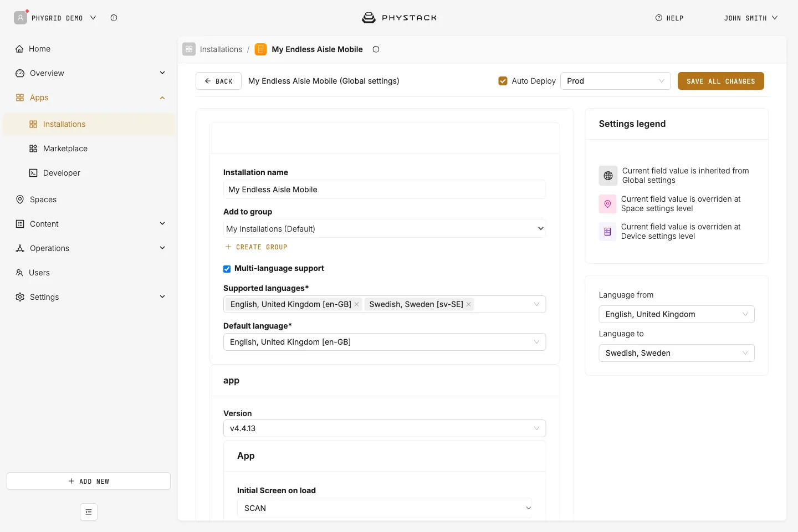Viewport: 798px width, 532px height.
Task: Click the info icon beside PHYGRID DEMO
Action: pos(114,18)
